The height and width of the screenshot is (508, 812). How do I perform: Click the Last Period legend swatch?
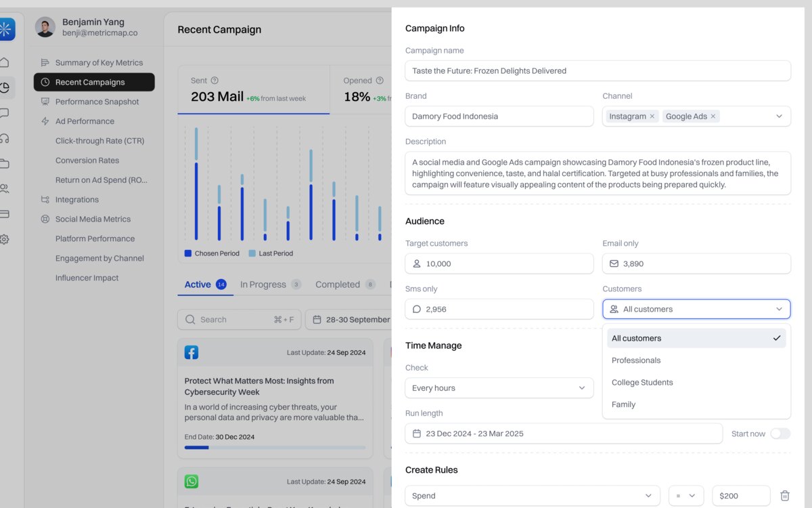(x=252, y=253)
